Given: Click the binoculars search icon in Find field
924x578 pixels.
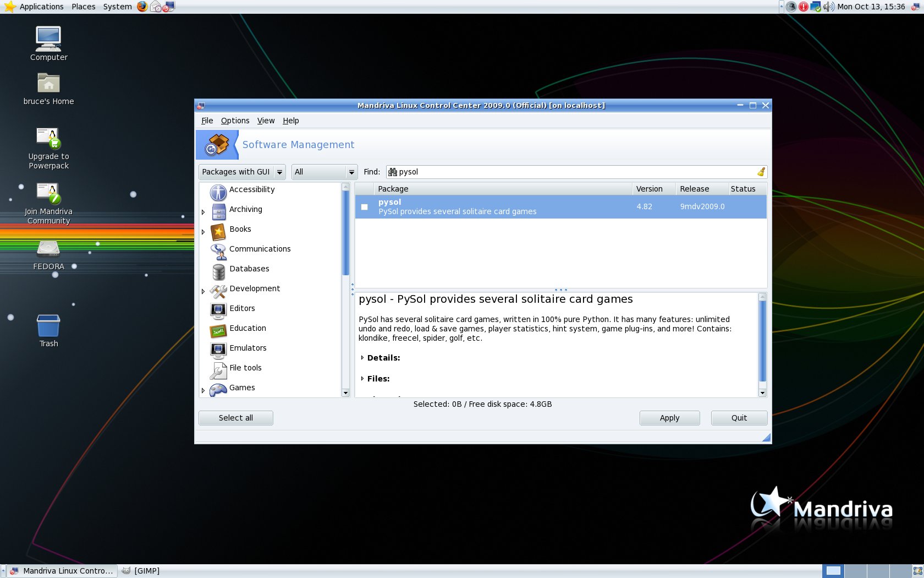Looking at the screenshot, I should click(x=393, y=172).
